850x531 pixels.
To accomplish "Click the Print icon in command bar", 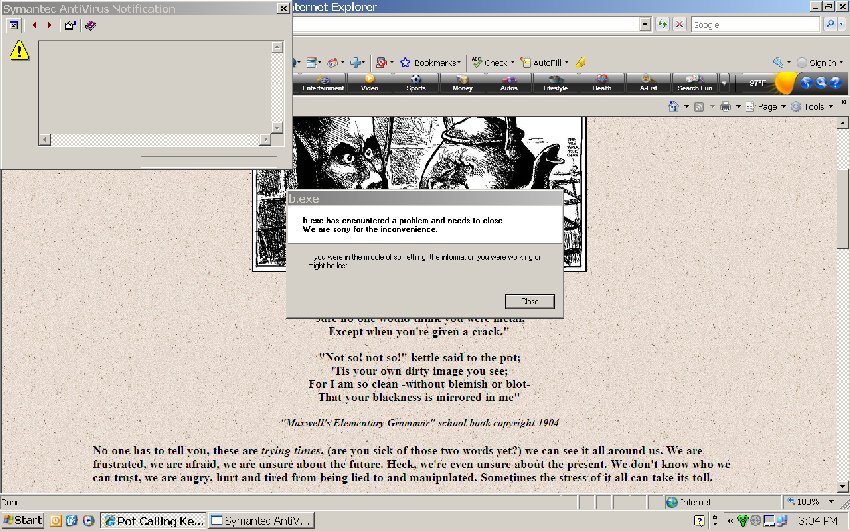I will (725, 107).
